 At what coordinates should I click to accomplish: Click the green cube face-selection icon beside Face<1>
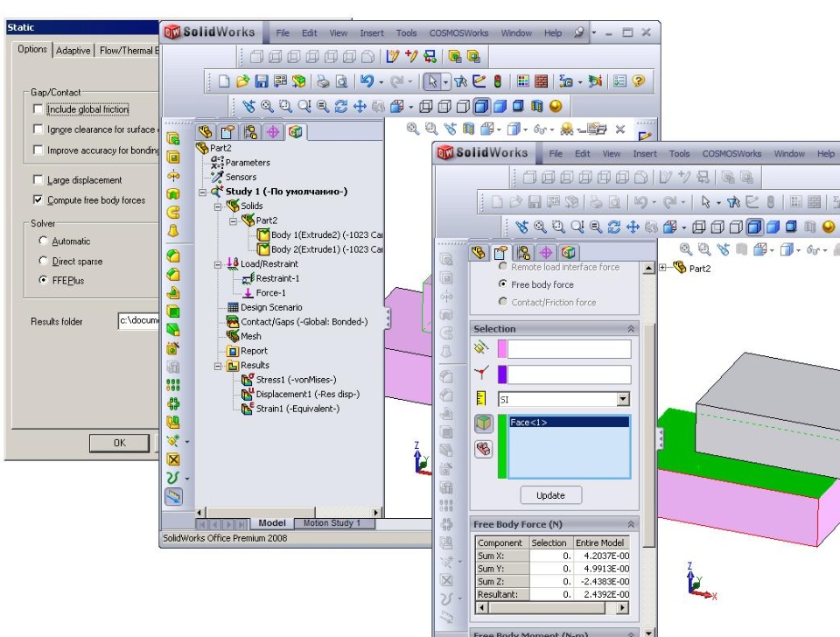pos(484,423)
